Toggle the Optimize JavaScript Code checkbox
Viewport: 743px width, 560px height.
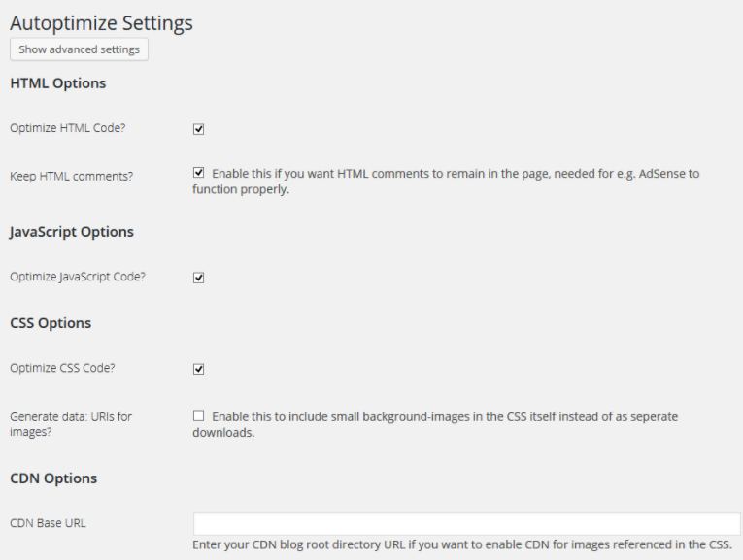(198, 277)
